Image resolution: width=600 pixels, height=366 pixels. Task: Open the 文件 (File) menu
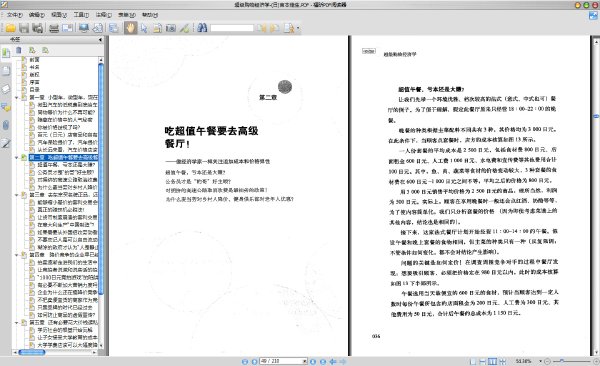point(15,15)
